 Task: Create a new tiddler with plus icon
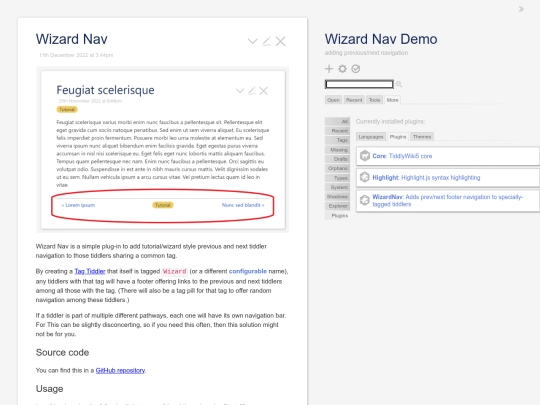(329, 69)
